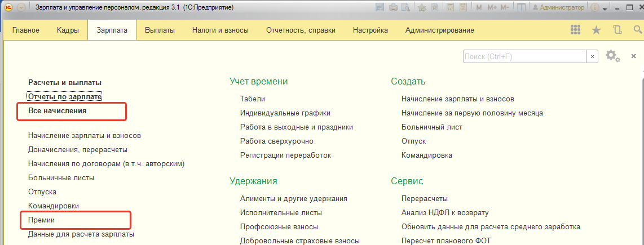Open the calendar icon in title bar

[x=463, y=8]
